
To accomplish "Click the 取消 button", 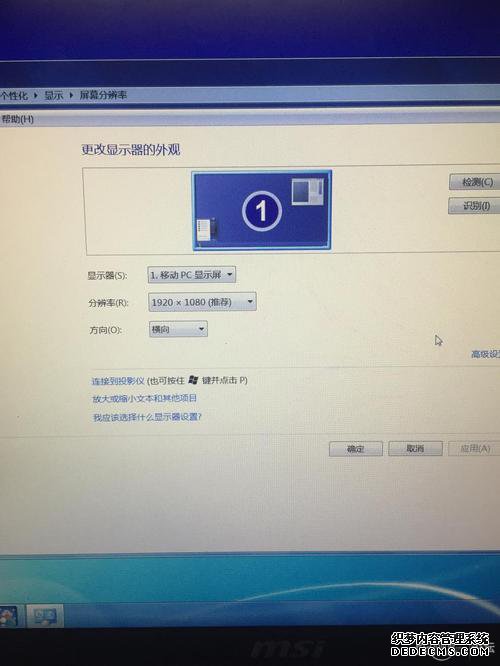I will 415,449.
